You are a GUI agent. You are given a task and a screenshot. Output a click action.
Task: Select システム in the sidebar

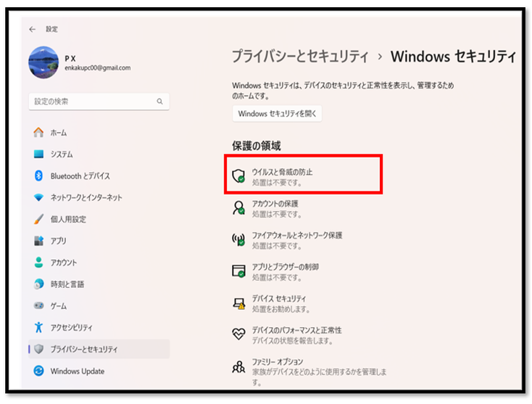coord(99,154)
